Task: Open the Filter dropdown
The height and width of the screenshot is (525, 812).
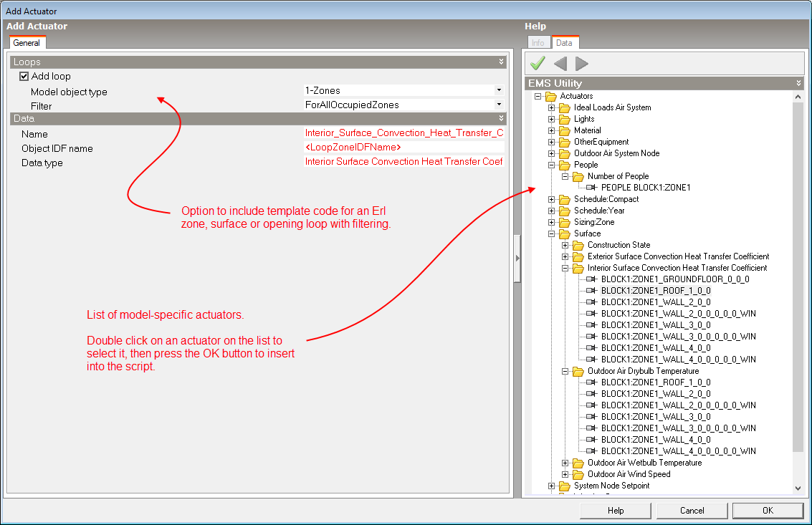Action: point(499,105)
